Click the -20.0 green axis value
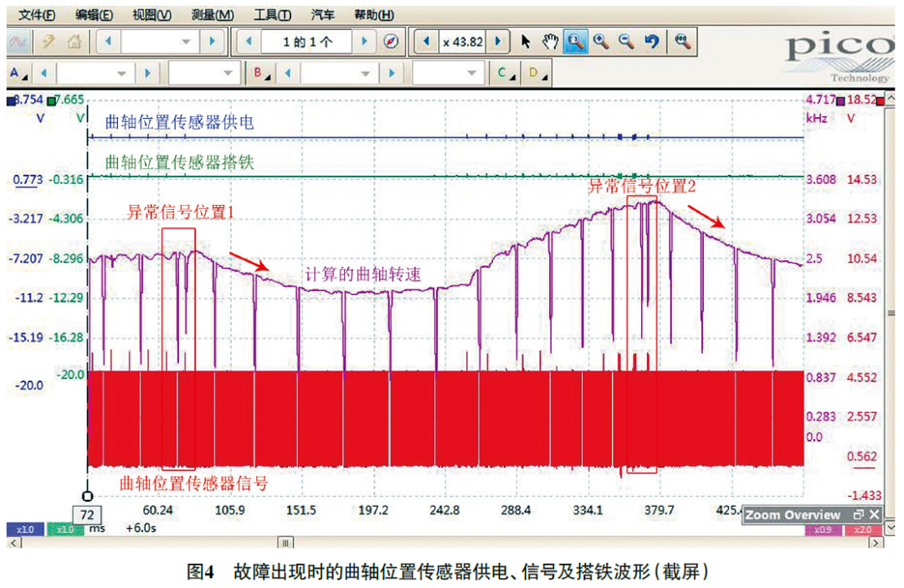This screenshot has width=904, height=588. pyautogui.click(x=70, y=375)
